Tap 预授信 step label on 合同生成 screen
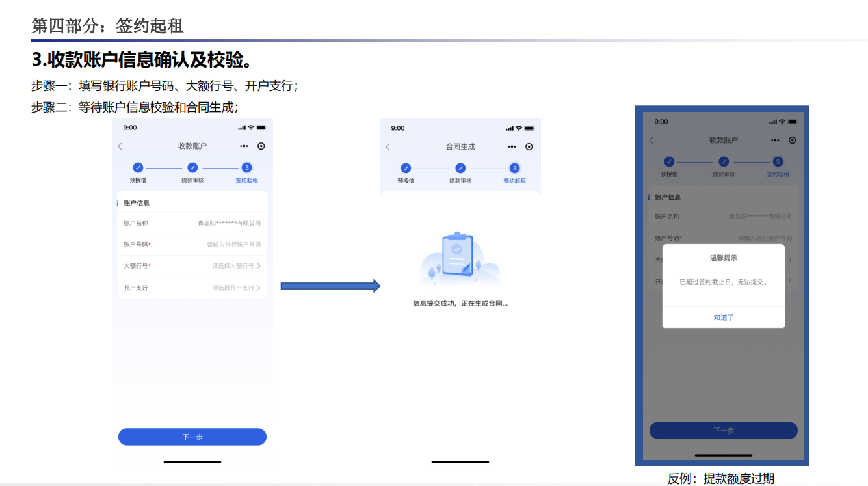868x486 pixels. 406,181
